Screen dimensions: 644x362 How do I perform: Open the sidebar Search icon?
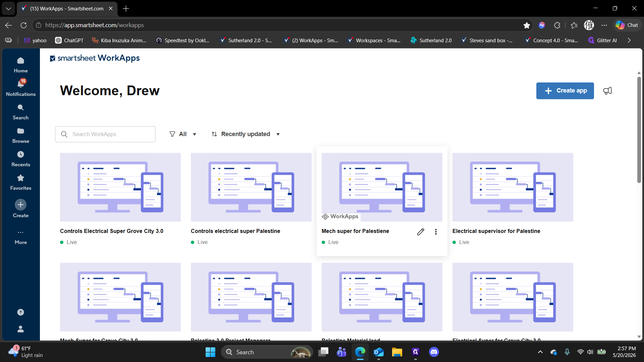click(20, 112)
